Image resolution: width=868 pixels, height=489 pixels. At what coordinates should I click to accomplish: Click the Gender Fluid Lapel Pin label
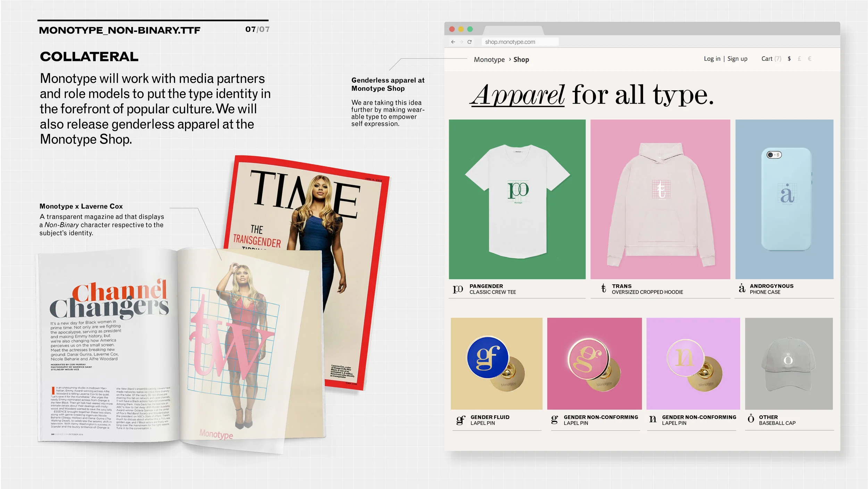coord(490,420)
